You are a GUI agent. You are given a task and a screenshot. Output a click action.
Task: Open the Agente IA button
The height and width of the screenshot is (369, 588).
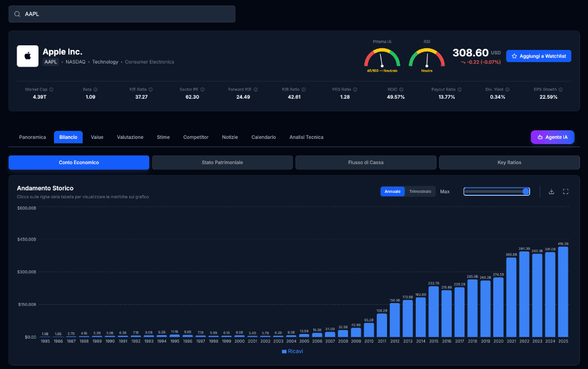point(552,137)
